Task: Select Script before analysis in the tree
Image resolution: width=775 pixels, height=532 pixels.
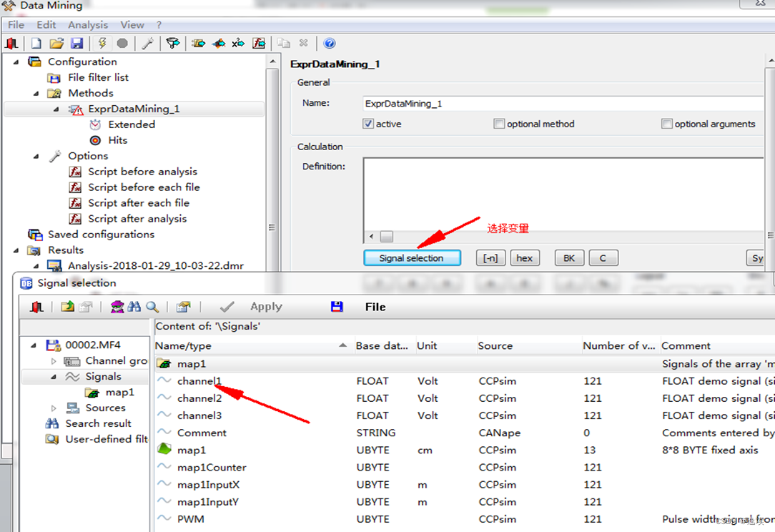Action: pyautogui.click(x=142, y=172)
